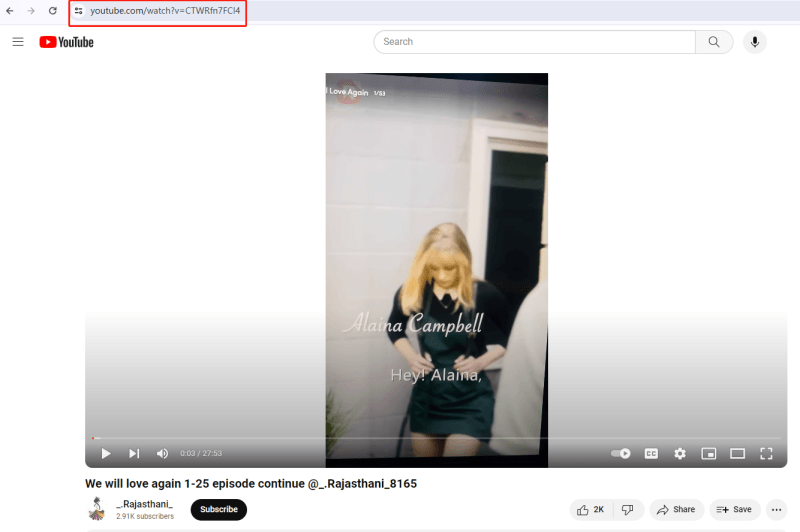Enable miniplayer mode
Screen dimensions: 800x532
point(709,453)
